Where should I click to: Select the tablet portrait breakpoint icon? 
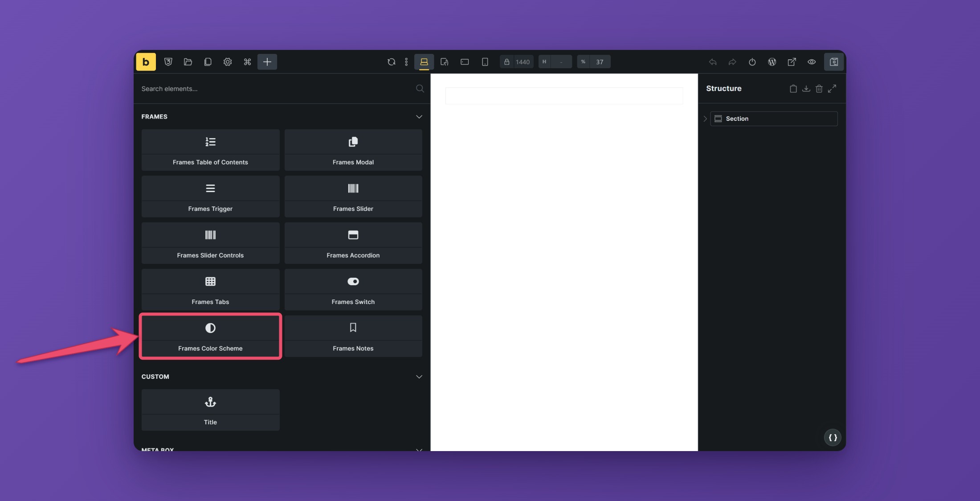coord(445,62)
